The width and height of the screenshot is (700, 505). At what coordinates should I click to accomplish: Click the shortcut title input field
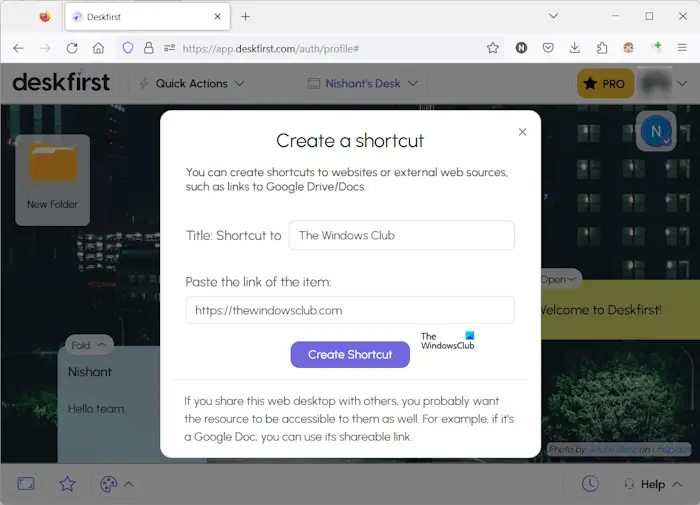[401, 235]
